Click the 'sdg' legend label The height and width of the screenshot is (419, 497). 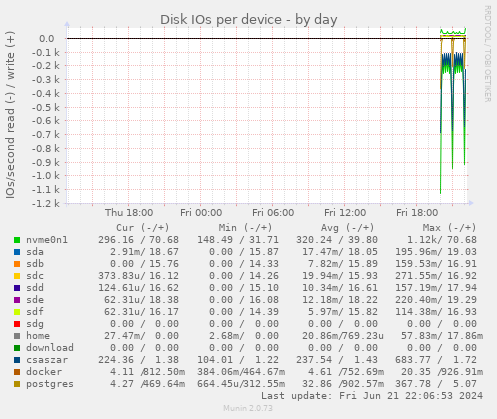(x=35, y=324)
